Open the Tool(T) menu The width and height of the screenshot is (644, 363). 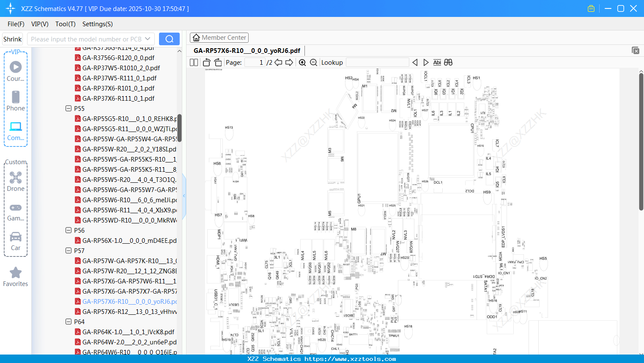click(66, 24)
